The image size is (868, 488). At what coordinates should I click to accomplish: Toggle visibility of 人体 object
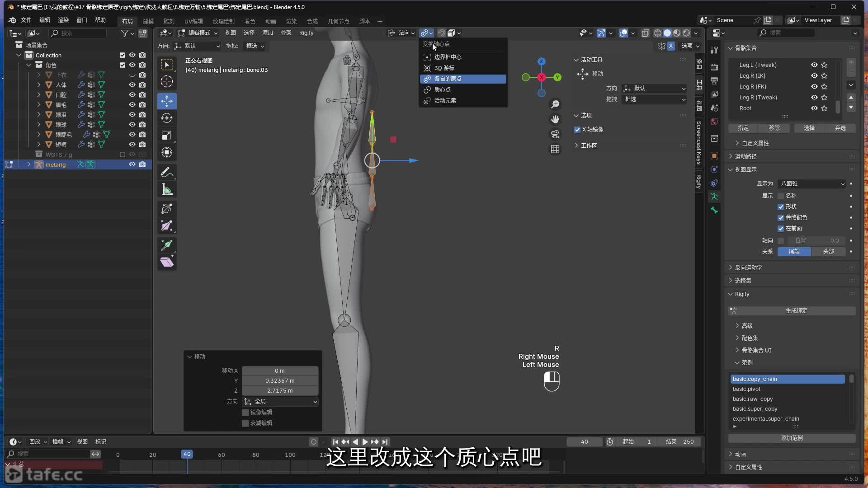tap(132, 85)
